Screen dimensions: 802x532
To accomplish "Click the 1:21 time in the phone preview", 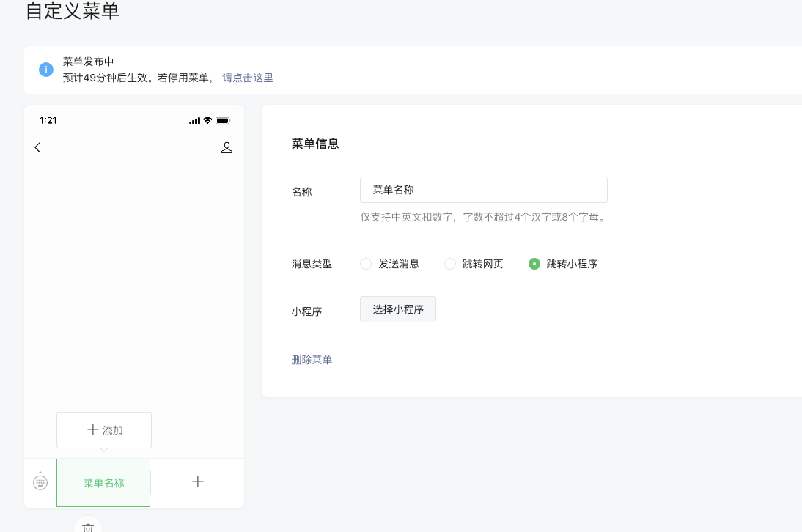I will [48, 120].
